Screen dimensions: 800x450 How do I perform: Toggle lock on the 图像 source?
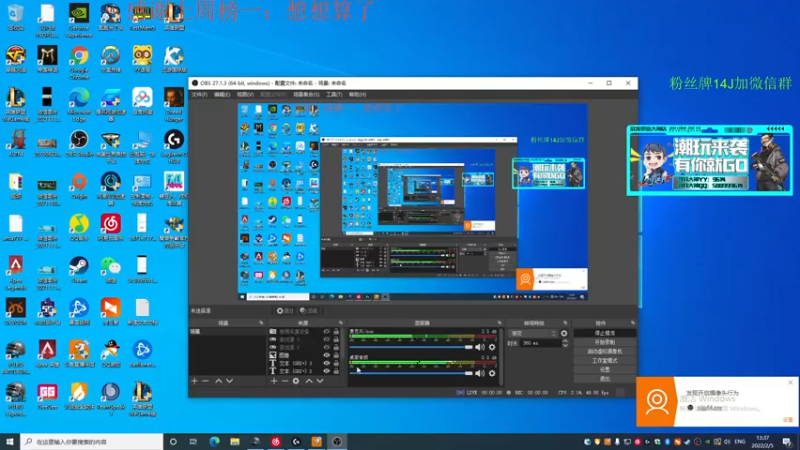tap(336, 356)
